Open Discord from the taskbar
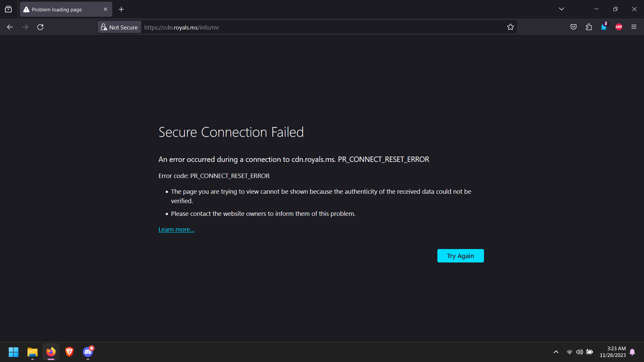The height and width of the screenshot is (362, 644). [88, 352]
